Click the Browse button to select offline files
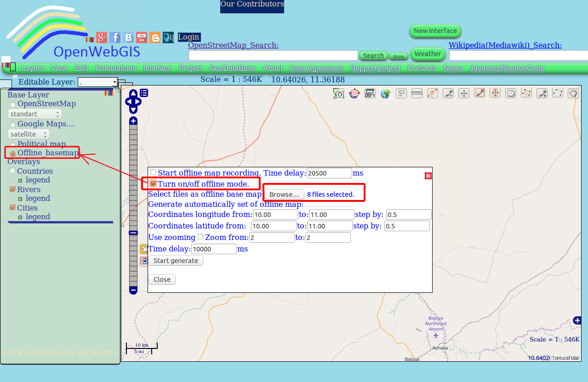 click(284, 194)
